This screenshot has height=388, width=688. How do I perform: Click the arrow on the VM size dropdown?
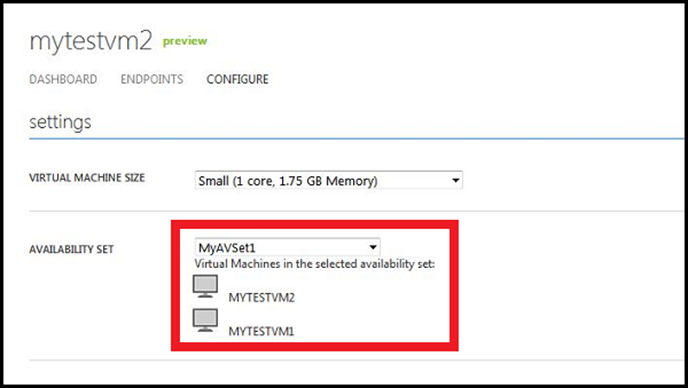tap(455, 180)
